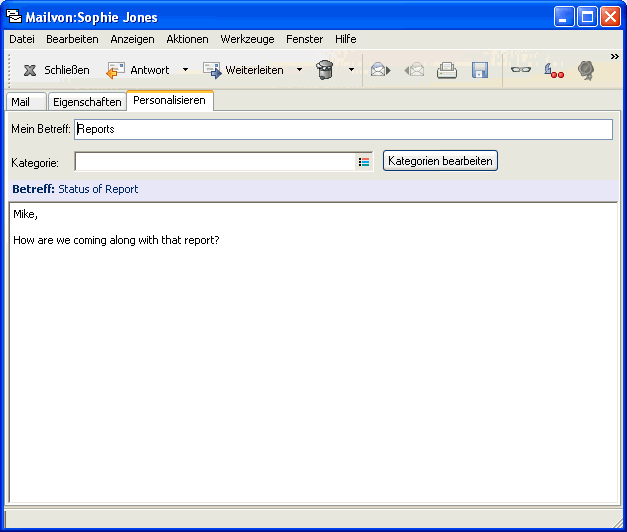Click the toolbar drag handle grip
This screenshot has height=532, width=627.
tap(9, 70)
